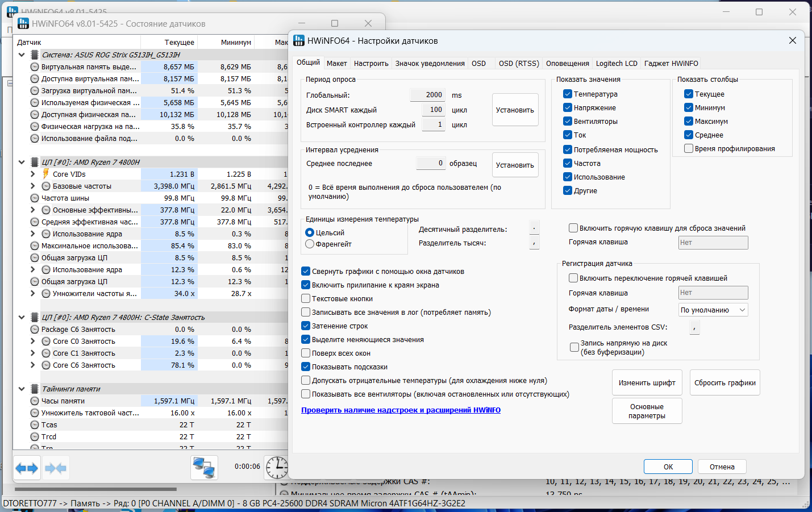Confirm settings with the OK button

tap(668, 467)
